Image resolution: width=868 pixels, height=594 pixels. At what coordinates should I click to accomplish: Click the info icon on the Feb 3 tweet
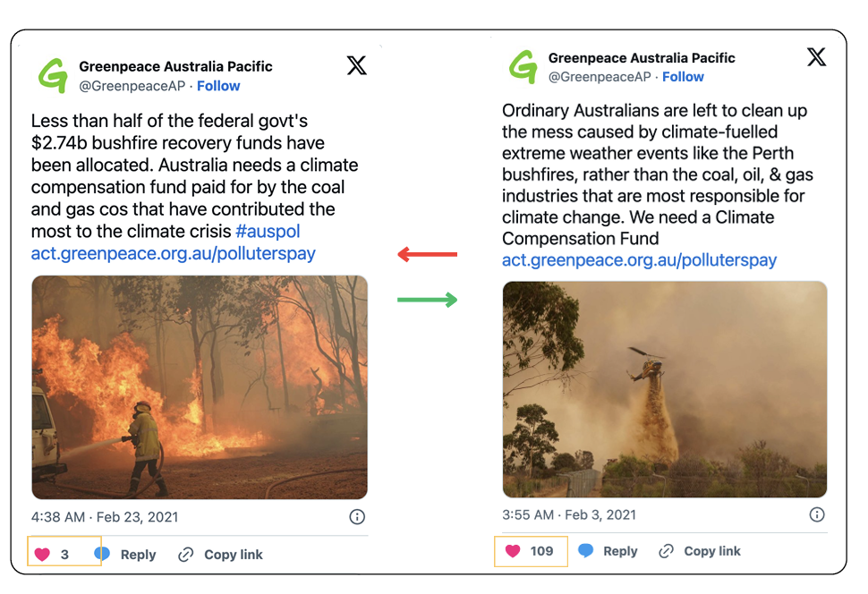coord(816,514)
